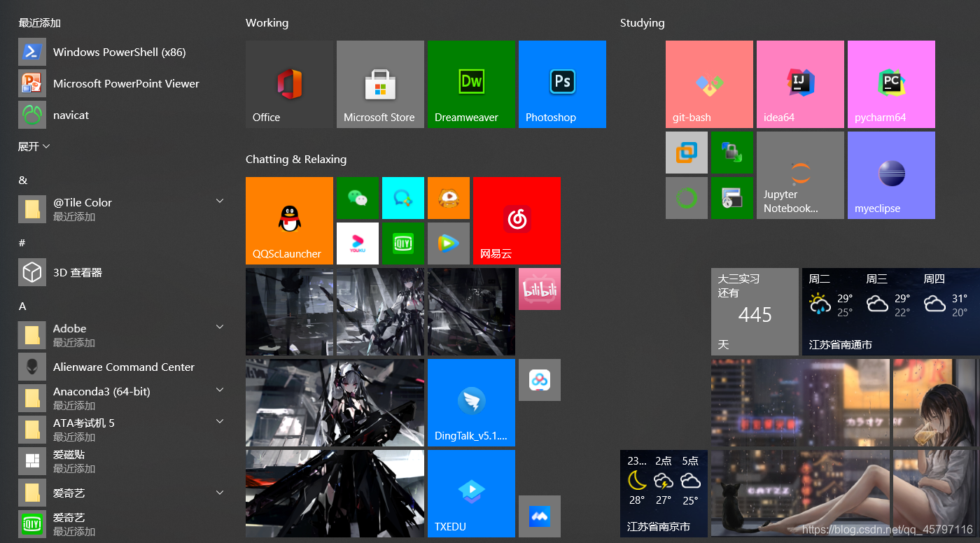Open the iQIYI small green tile

coord(403,244)
